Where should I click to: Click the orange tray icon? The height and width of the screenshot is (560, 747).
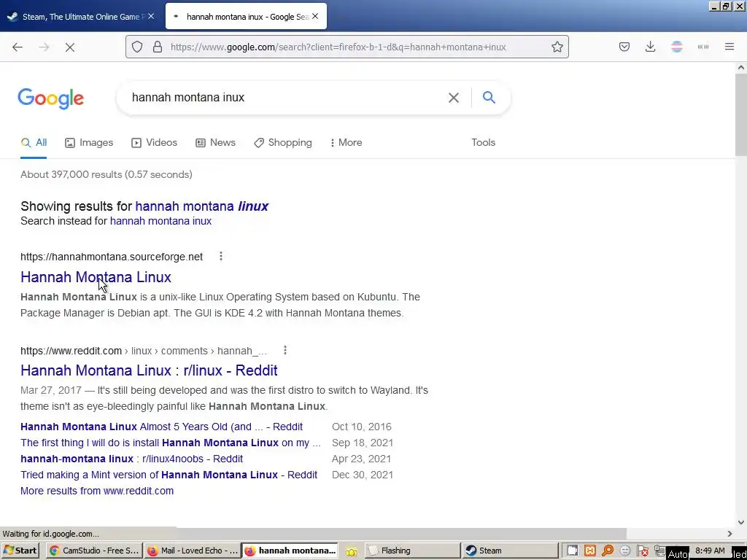pos(589,551)
